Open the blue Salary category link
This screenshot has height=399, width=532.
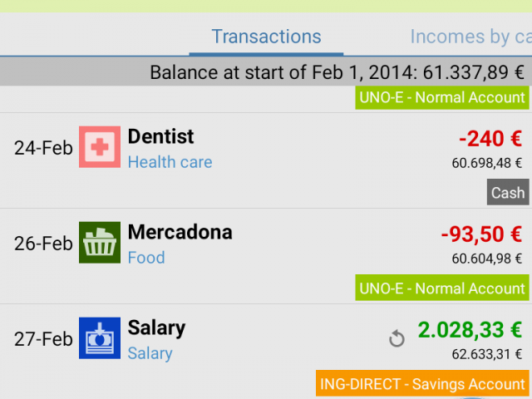point(150,353)
